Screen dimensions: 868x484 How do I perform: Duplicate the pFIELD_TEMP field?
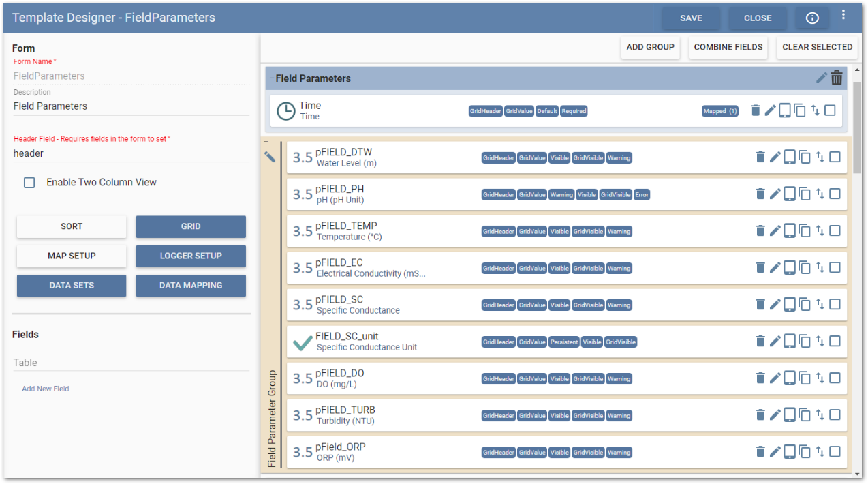(805, 230)
